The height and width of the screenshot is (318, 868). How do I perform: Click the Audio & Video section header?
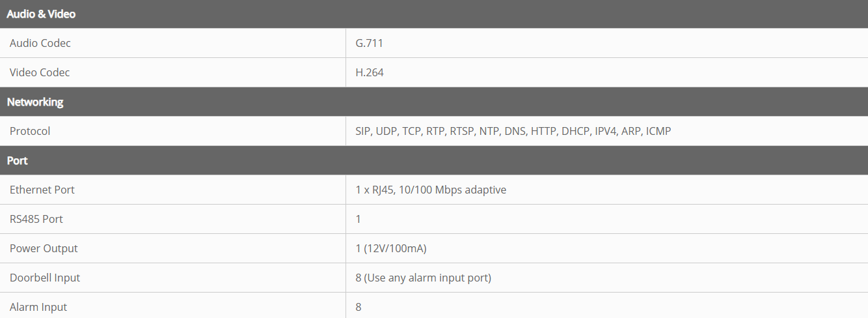pos(41,14)
